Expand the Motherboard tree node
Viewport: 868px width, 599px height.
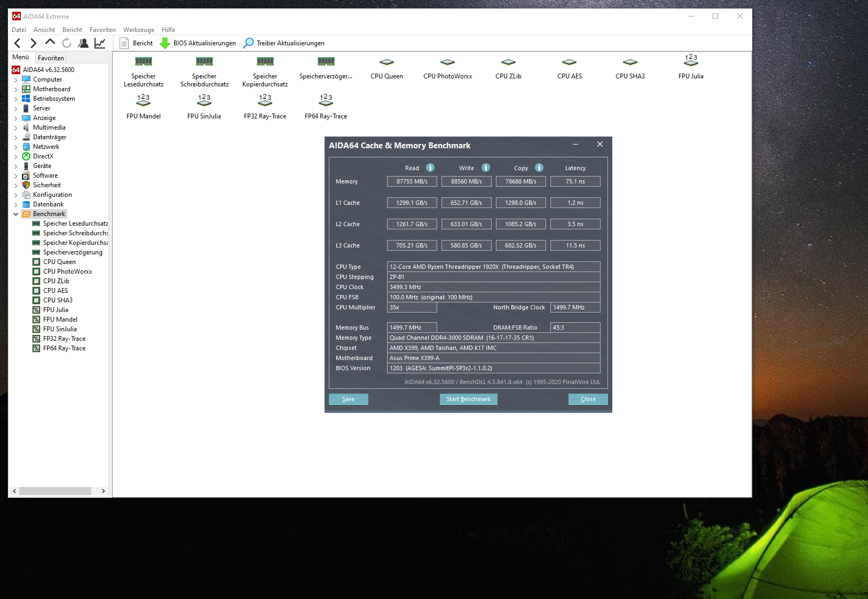click(16, 90)
